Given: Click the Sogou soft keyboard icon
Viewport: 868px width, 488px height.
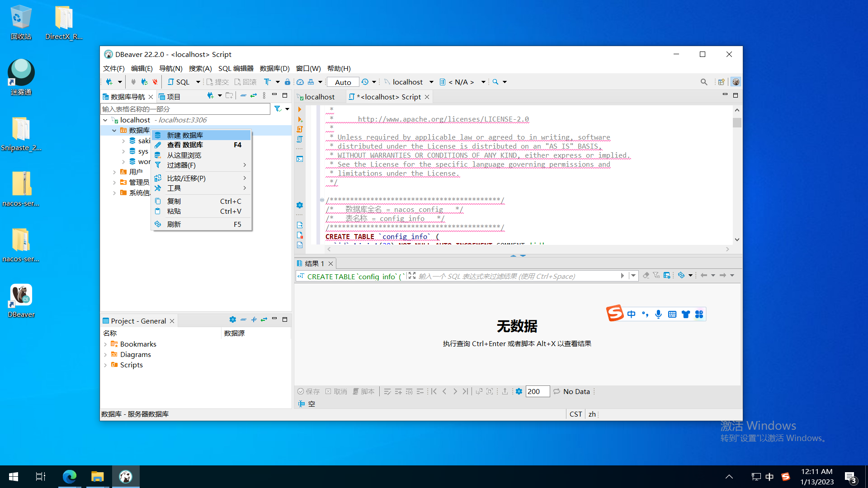Looking at the screenshot, I should coord(672,314).
